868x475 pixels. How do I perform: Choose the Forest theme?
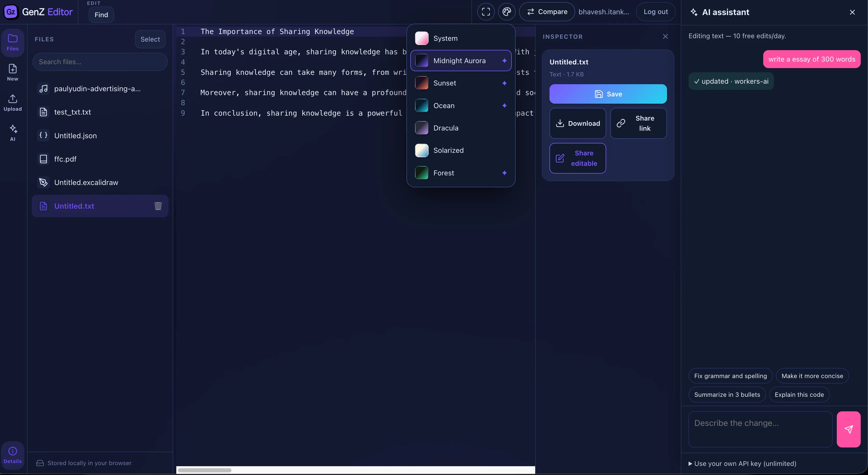click(x=461, y=173)
